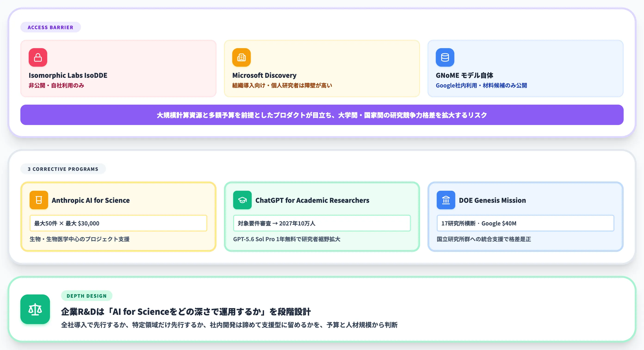
Task: Click the DEPTH DESIGN badge
Action: point(87,296)
